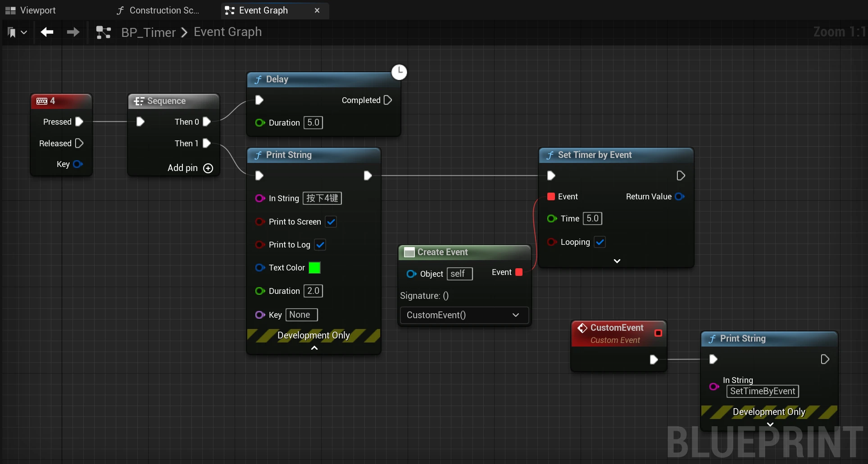Click the CustomEvent output exec pin
The height and width of the screenshot is (464, 868).
[x=654, y=359]
